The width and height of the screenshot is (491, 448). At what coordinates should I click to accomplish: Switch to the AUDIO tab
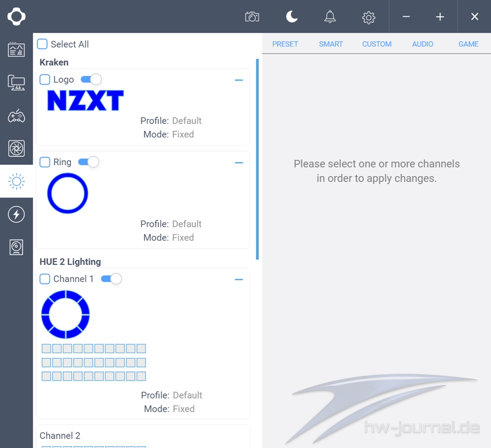click(x=422, y=44)
